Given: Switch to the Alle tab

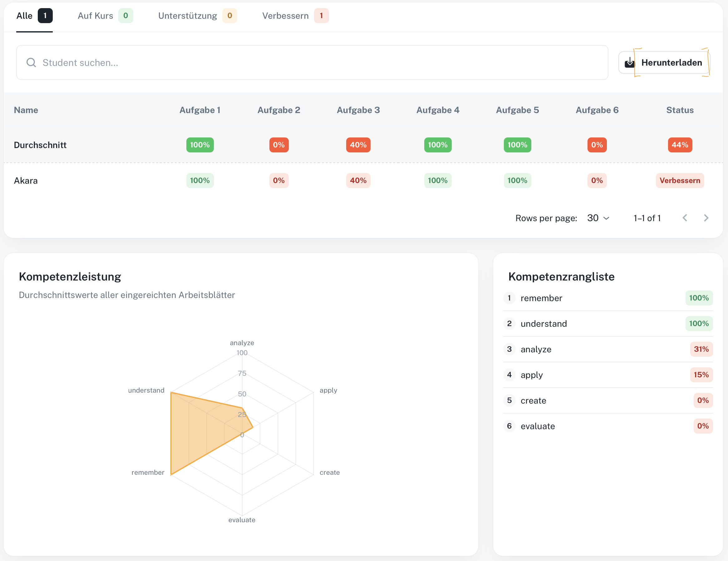Looking at the screenshot, I should 34,16.
